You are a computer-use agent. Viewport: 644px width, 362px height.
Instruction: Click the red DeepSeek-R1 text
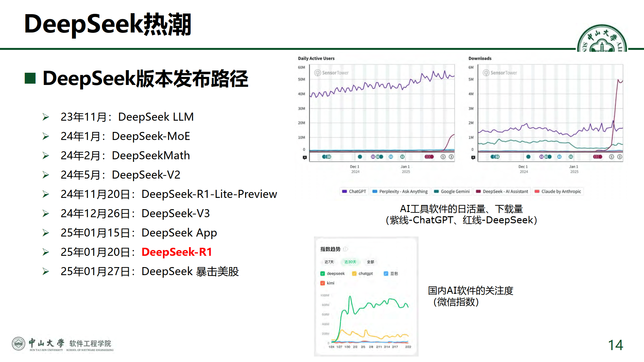coord(177,252)
